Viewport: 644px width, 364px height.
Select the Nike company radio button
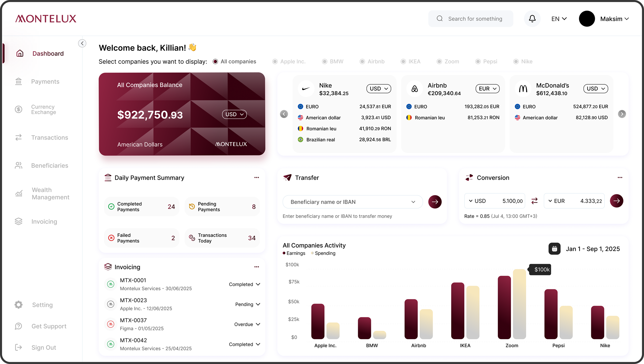[516, 62]
